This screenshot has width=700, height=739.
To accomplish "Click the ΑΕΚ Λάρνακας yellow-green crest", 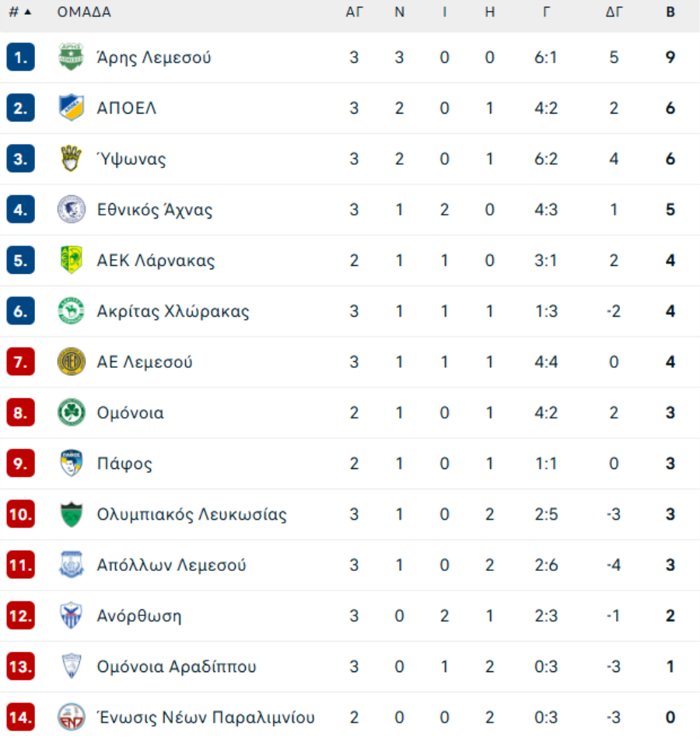I will [x=72, y=260].
